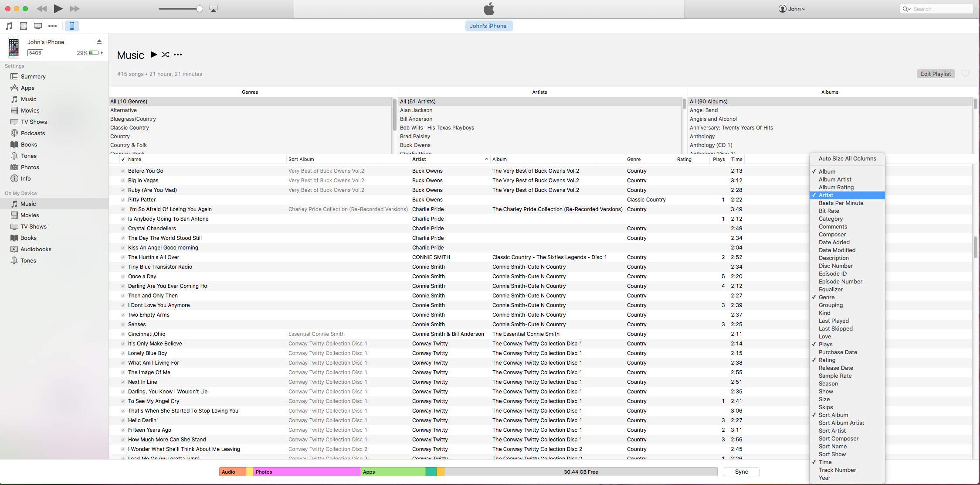Uncheck the song checkbox for Before You Go
The height and width of the screenshot is (485, 980).
[x=122, y=171]
